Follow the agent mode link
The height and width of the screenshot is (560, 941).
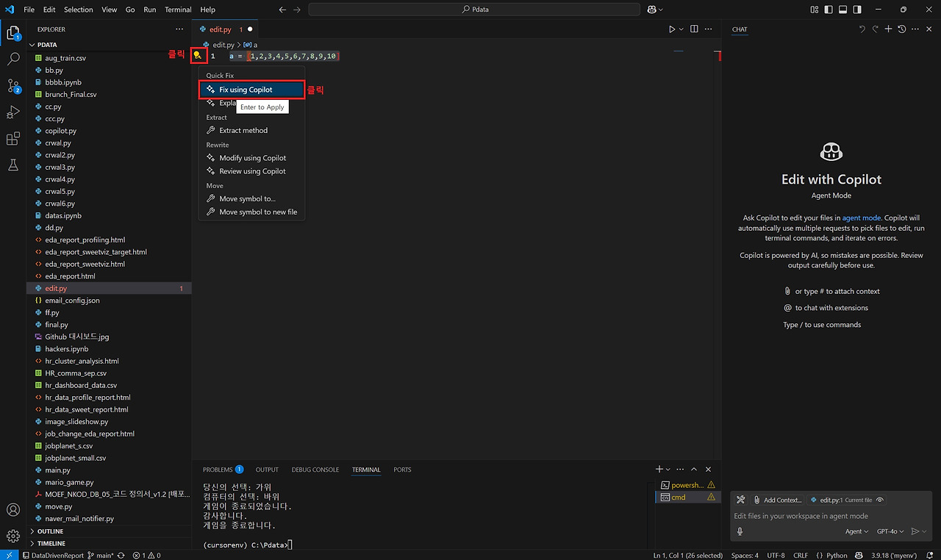pos(862,218)
